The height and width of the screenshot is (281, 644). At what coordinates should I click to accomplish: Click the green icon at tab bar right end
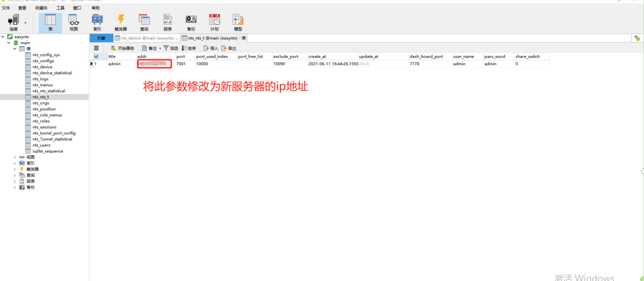click(637, 38)
